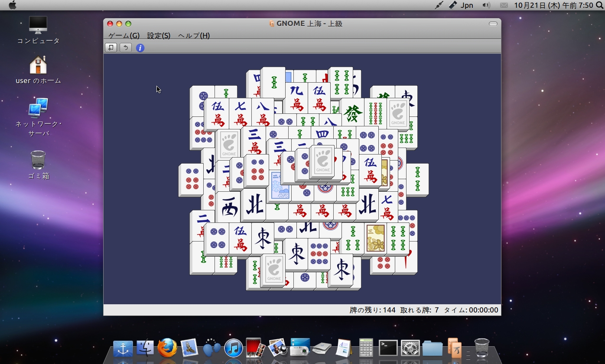Open the music player dock icon
This screenshot has height=364, width=605.
234,348
